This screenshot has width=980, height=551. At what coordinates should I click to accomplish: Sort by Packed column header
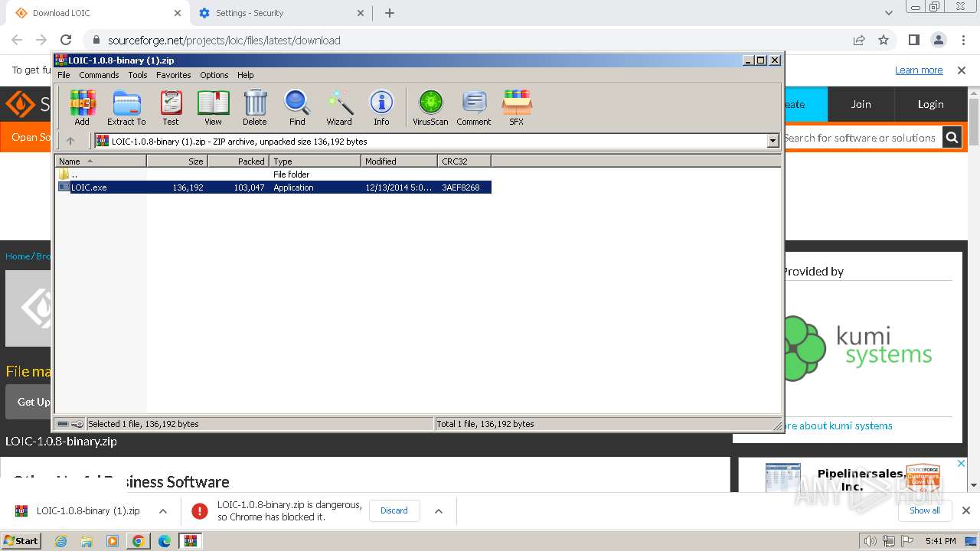coord(238,161)
